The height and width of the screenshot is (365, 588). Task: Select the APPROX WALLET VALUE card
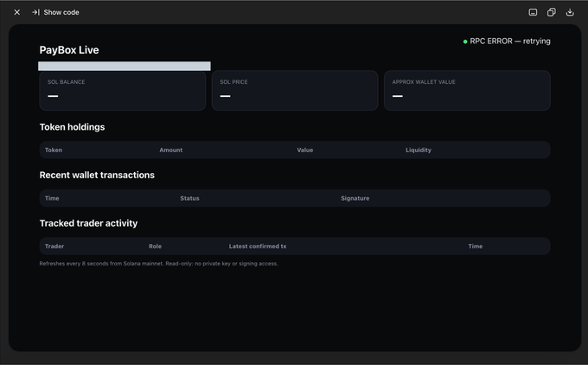[x=467, y=91]
